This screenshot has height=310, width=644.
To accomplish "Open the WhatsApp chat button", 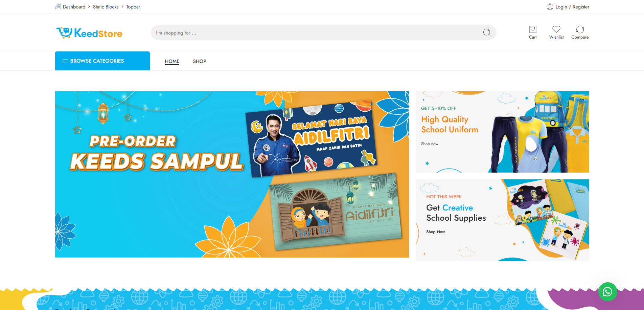I will tap(607, 291).
